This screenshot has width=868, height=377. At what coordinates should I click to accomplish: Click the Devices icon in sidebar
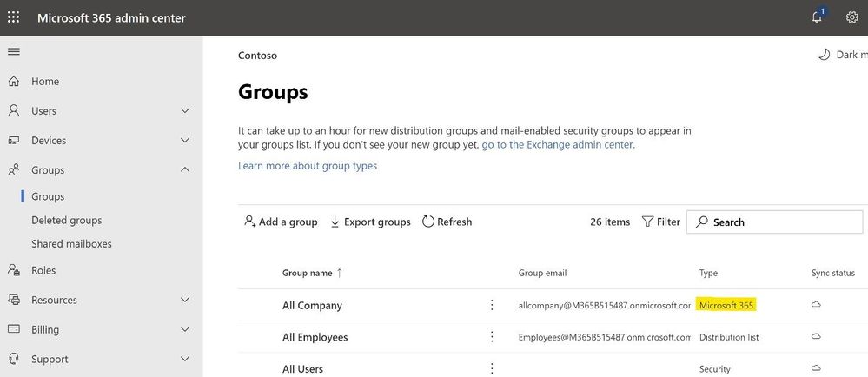(x=14, y=141)
